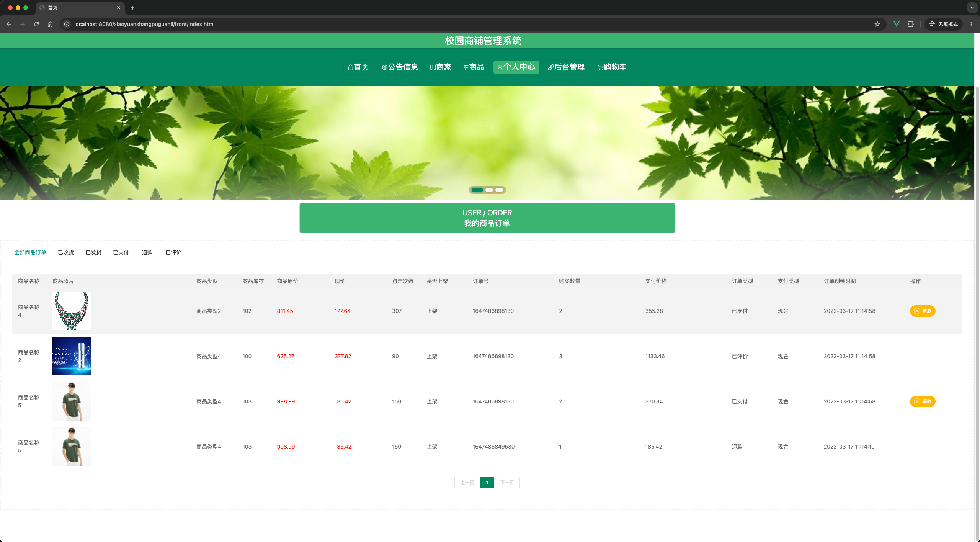The width and height of the screenshot is (980, 542).
Task: Click the 商品库存 column header
Action: click(x=253, y=281)
